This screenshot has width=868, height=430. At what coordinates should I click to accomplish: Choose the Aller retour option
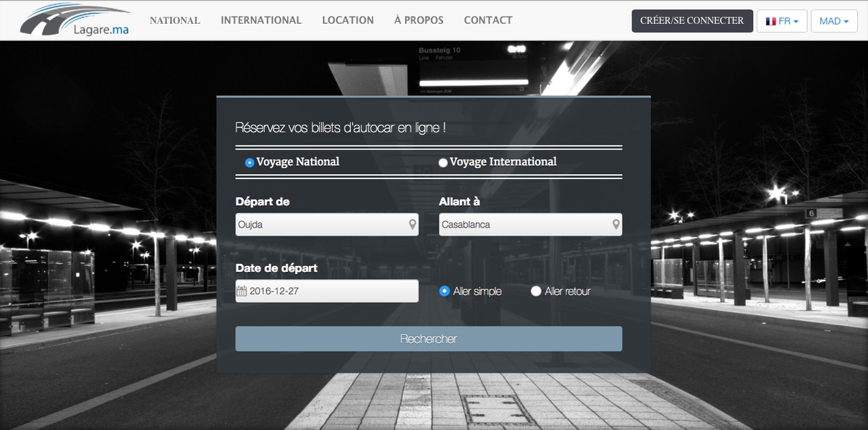point(536,291)
